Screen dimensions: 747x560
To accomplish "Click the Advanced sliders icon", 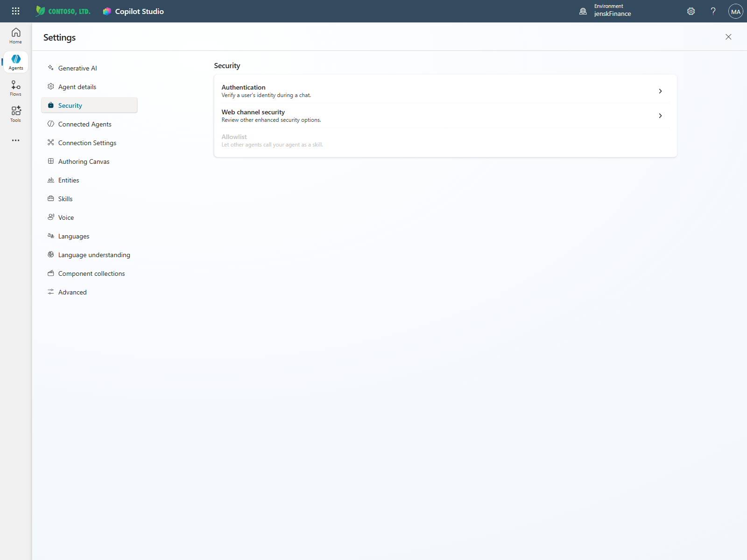I will tap(51, 292).
